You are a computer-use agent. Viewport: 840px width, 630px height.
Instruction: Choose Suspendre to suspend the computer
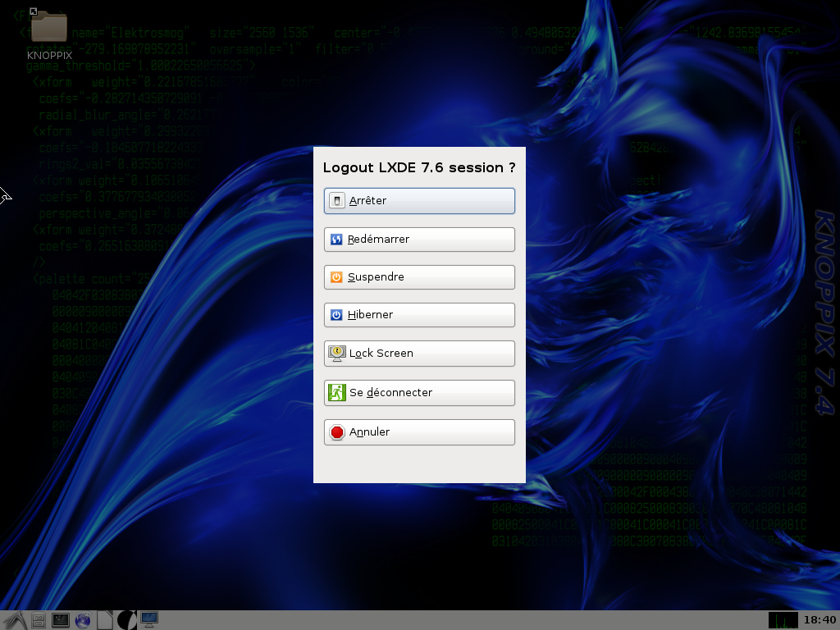pos(419,277)
